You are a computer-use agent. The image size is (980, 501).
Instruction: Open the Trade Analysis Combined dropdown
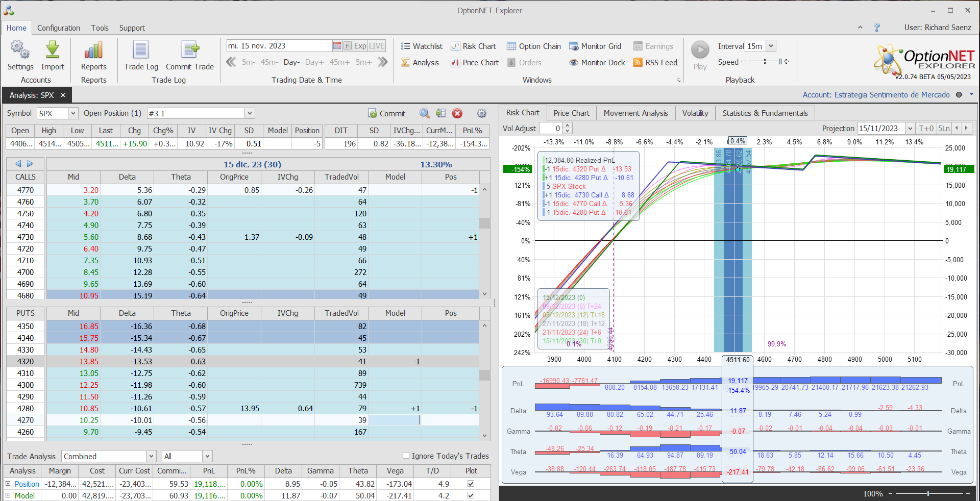(151, 456)
